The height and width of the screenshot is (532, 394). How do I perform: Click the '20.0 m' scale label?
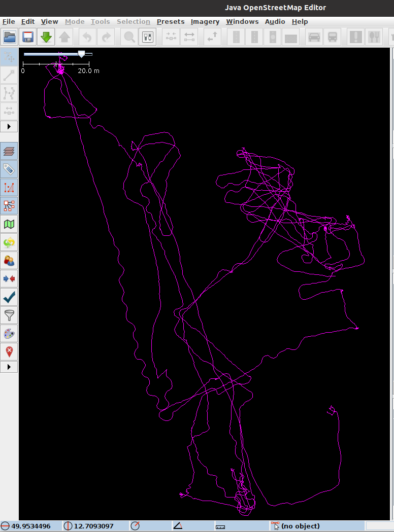[89, 71]
